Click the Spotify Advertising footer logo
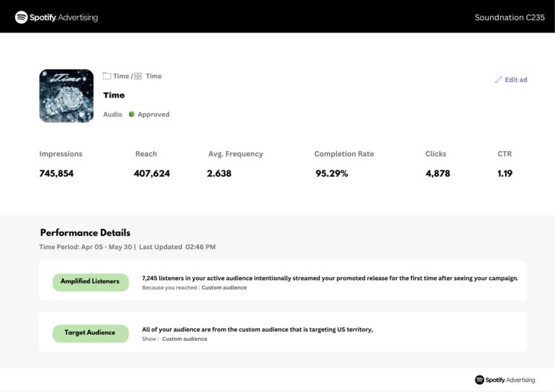555x392 pixels. point(504,380)
